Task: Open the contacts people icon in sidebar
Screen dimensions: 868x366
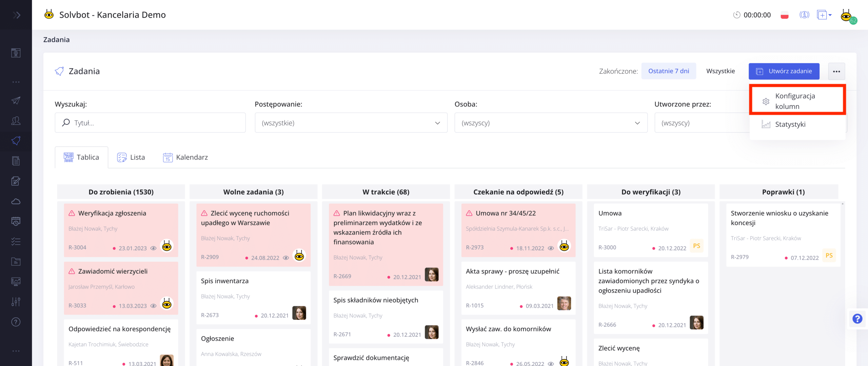Action: 16,121
